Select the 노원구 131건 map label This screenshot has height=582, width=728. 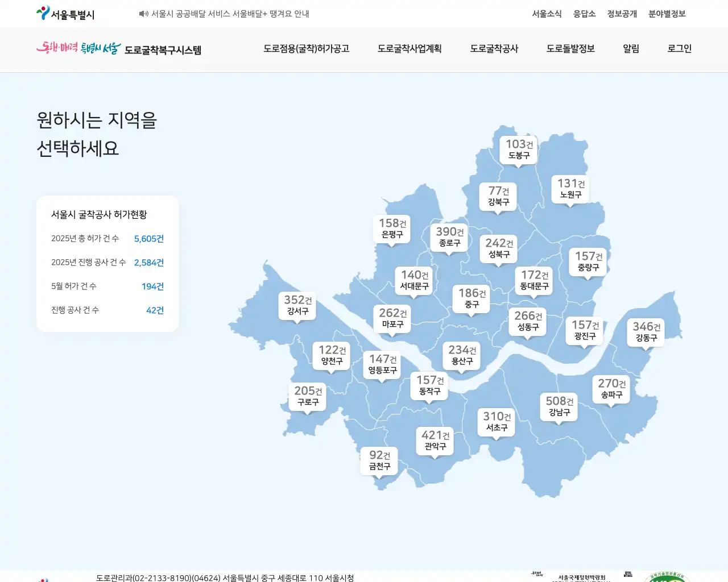570,189
